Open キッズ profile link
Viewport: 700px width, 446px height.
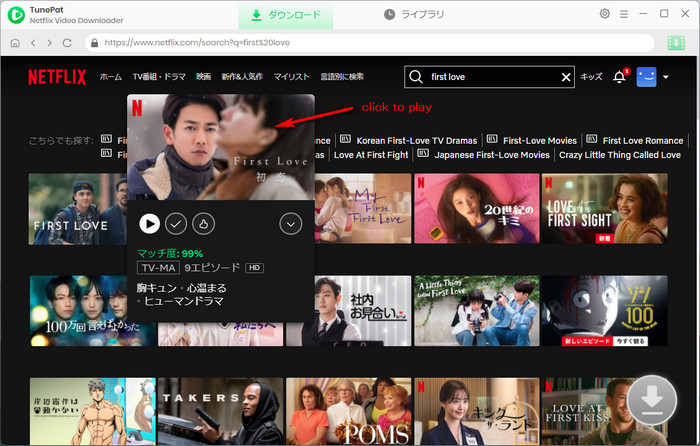(592, 77)
